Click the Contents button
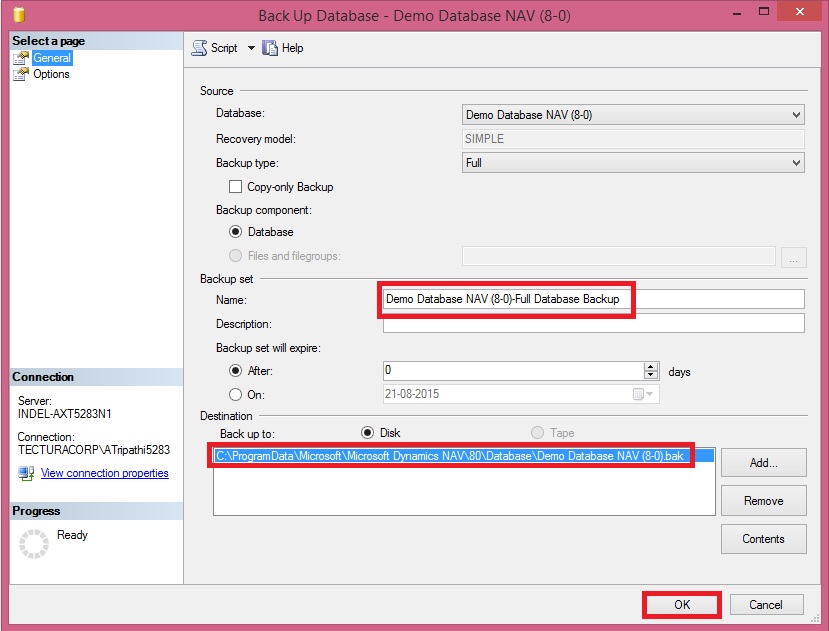Viewport: 829px width, 631px height. click(x=763, y=539)
